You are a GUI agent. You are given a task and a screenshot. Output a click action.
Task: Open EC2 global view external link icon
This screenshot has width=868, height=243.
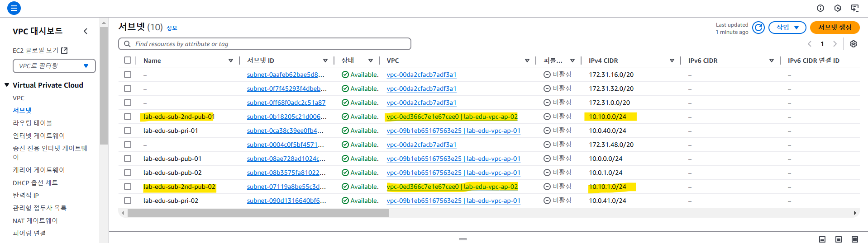[x=64, y=51]
